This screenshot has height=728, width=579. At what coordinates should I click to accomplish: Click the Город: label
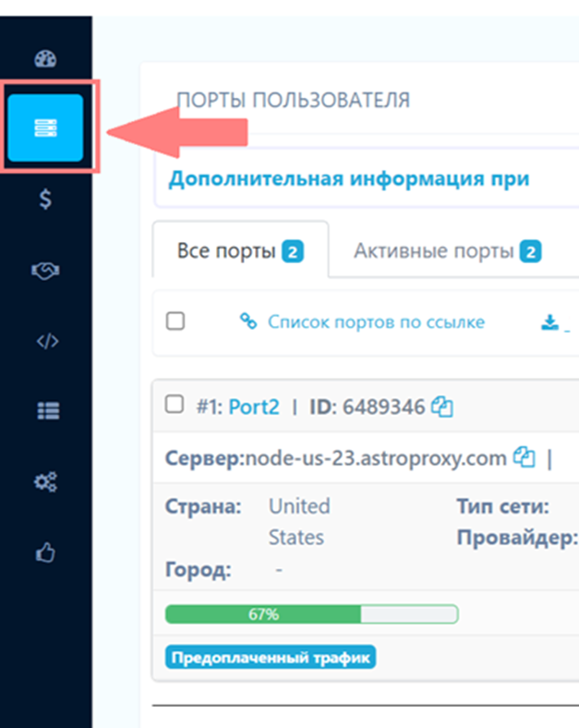199,570
